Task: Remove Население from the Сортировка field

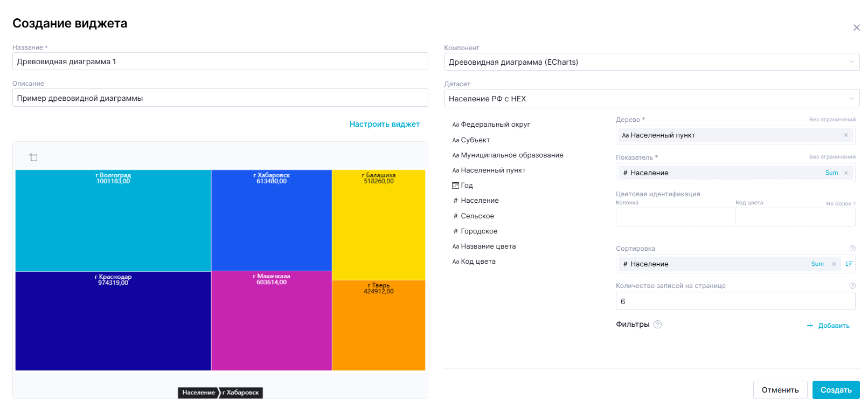Action: (x=834, y=264)
